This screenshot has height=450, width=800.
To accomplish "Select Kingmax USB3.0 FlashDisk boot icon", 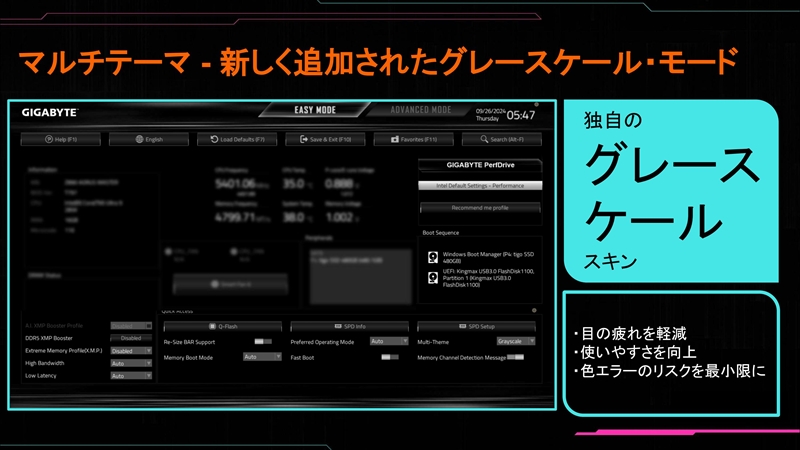I will (433, 278).
